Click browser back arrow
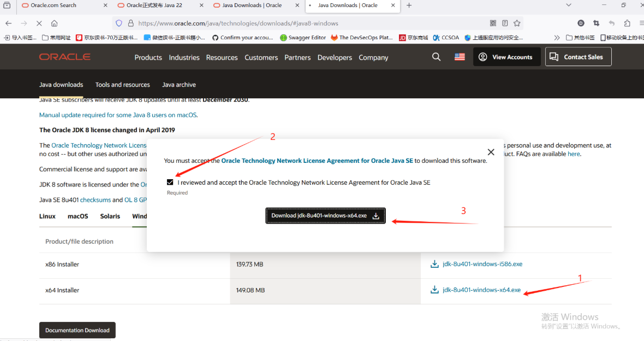This screenshot has width=644, height=341. point(9,23)
